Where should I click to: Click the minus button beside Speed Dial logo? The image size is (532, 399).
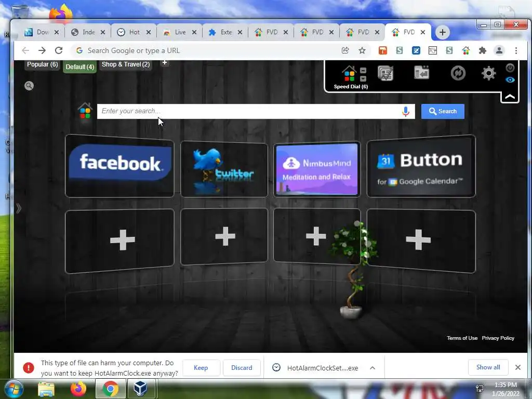(363, 71)
